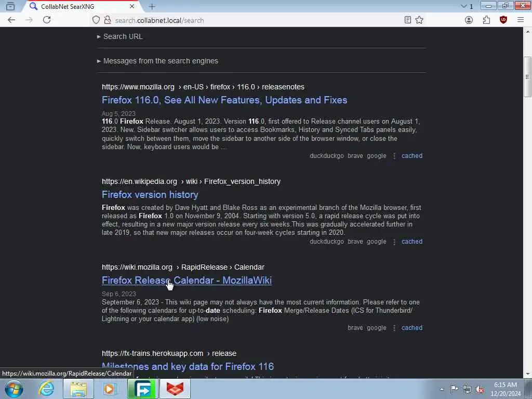The width and height of the screenshot is (532, 399).
Task: Open the uBlock Origin extension icon
Action: 503,20
